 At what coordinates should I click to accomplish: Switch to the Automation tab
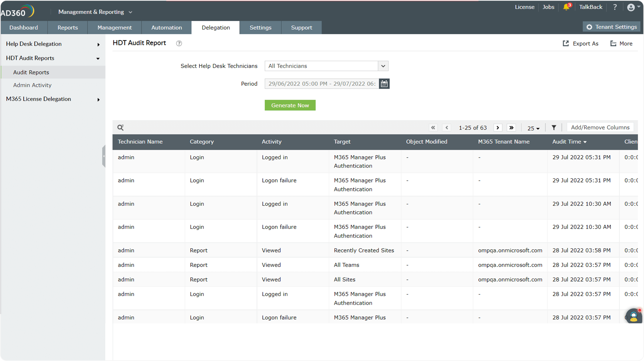(167, 28)
